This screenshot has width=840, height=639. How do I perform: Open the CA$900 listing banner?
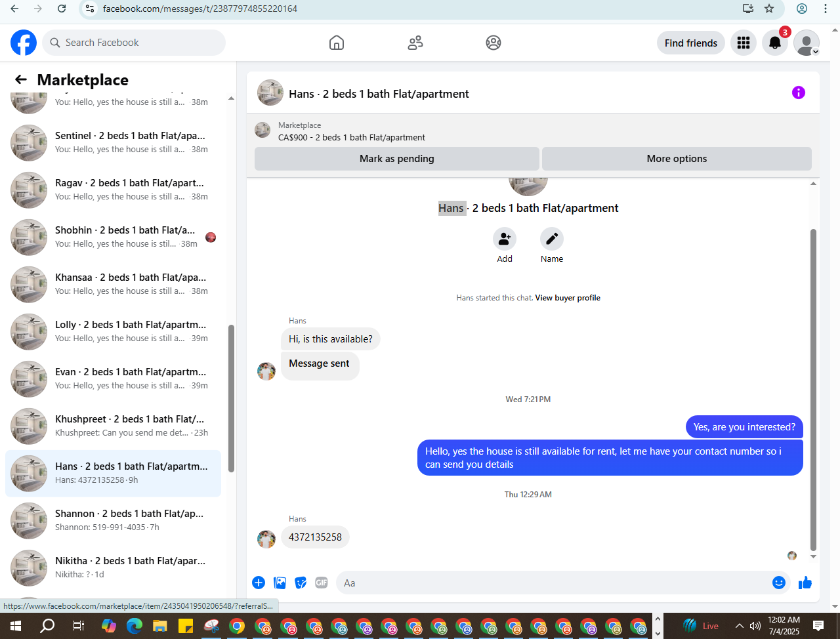533,131
